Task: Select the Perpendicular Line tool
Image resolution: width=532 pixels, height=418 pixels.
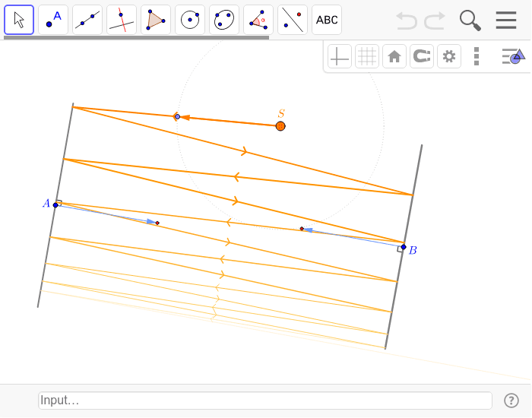Action: coord(122,20)
